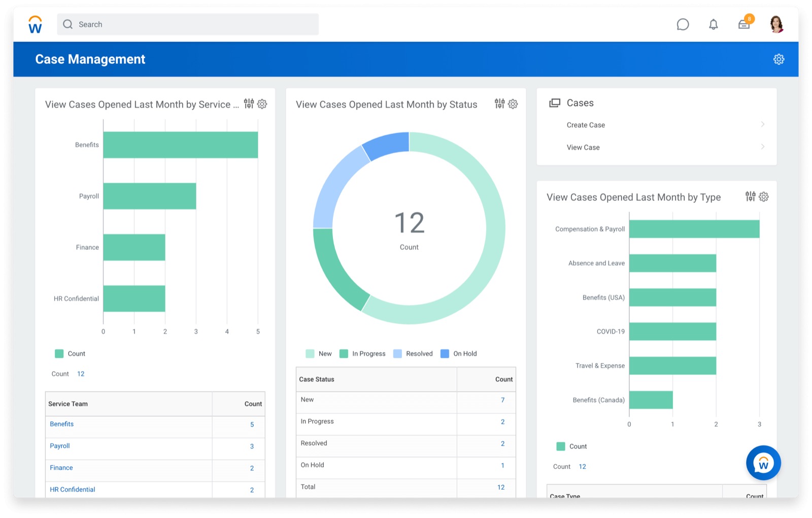This screenshot has height=518, width=812.
Task: Expand the View Case chevron
Action: point(762,147)
